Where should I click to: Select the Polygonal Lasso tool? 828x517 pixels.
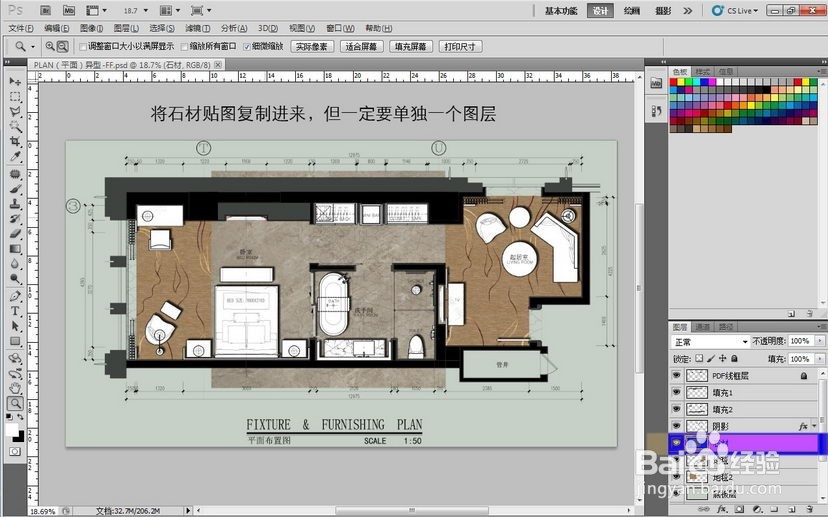(15, 112)
